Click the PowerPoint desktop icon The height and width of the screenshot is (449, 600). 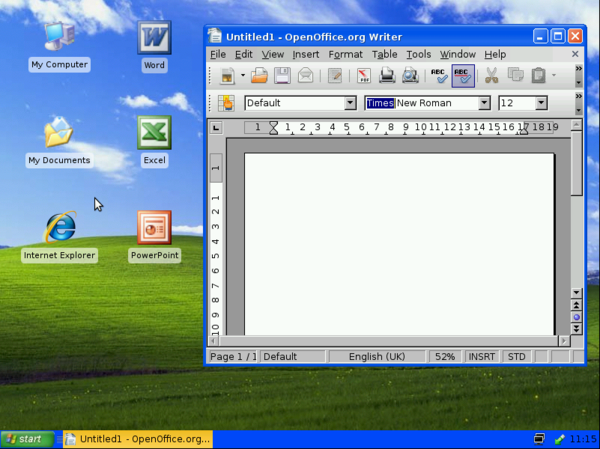click(x=154, y=237)
